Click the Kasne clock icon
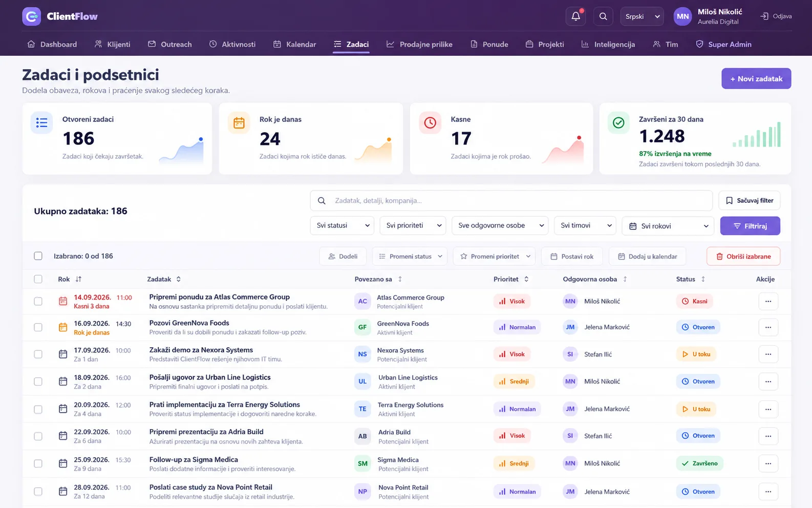 click(x=430, y=123)
